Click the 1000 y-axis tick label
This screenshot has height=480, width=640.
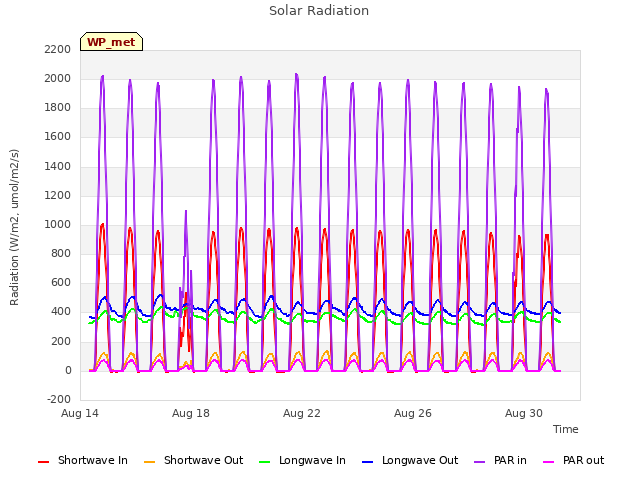point(58,224)
